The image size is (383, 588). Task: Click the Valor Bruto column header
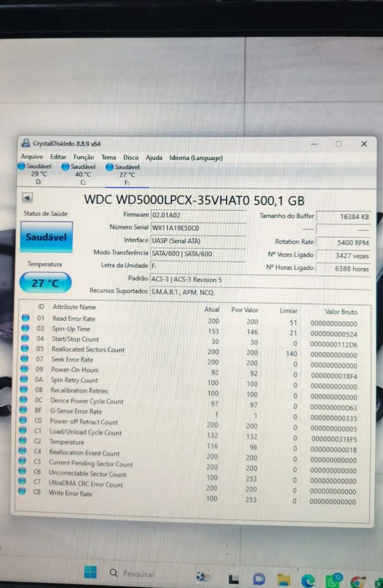click(x=341, y=311)
